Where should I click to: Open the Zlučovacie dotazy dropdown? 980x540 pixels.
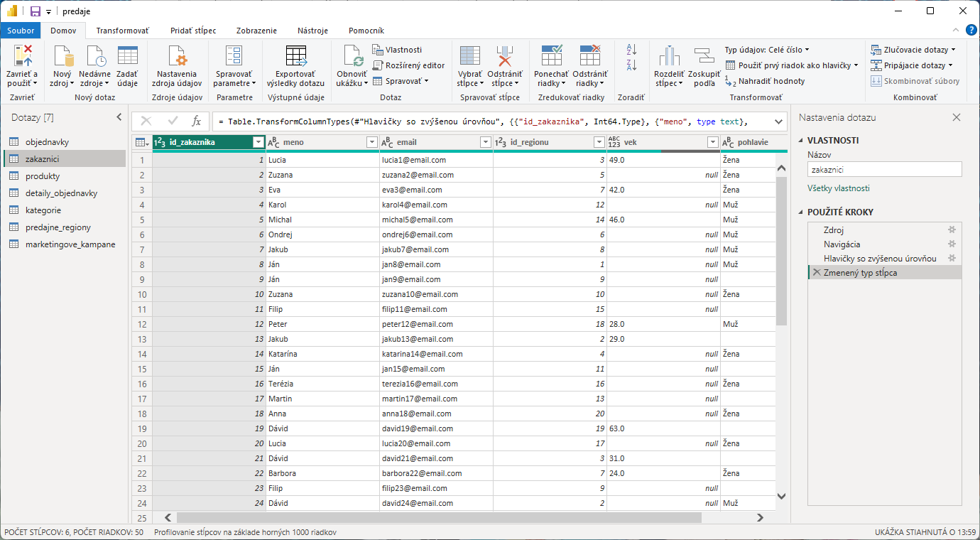pos(913,50)
